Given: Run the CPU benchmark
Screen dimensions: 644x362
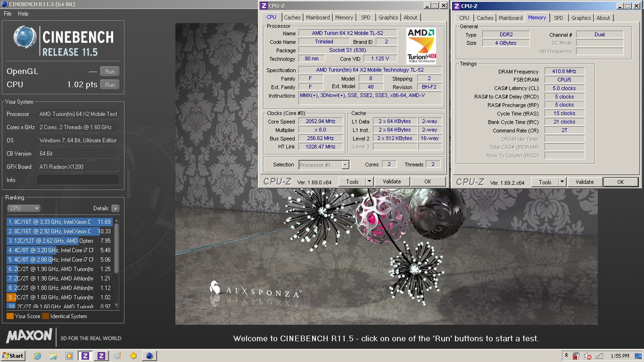Looking at the screenshot, I should tap(110, 85).
